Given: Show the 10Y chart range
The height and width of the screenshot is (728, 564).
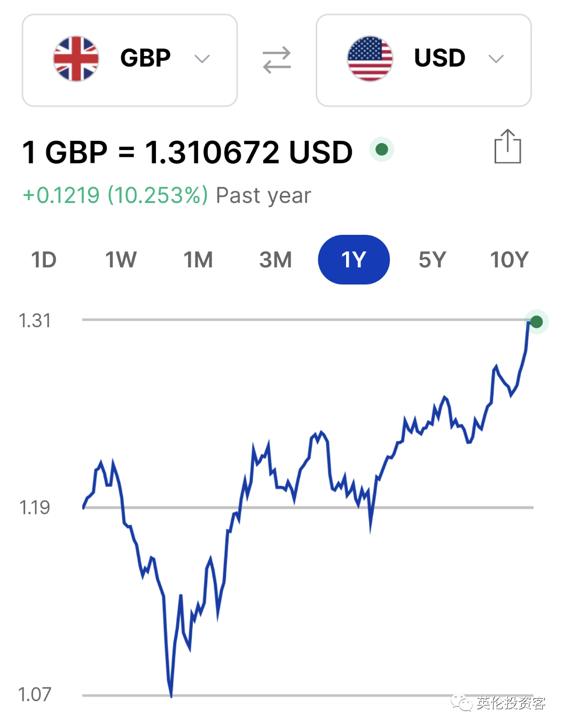Looking at the screenshot, I should pyautogui.click(x=510, y=260).
